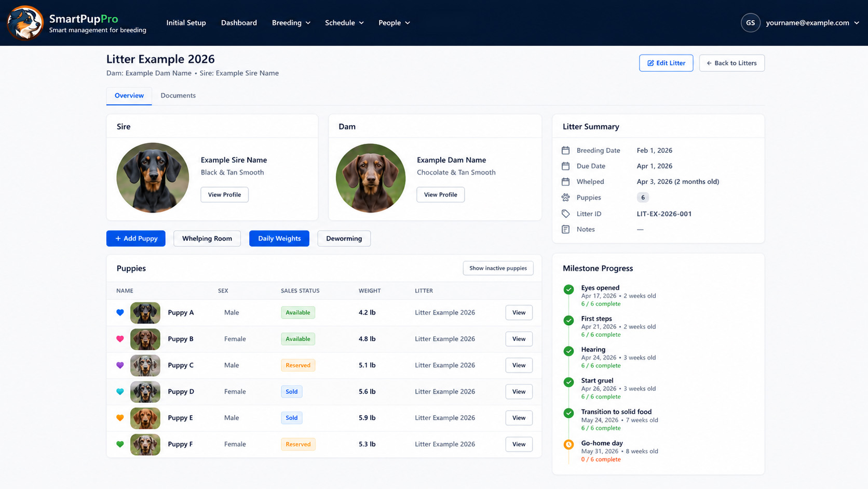View Puppy B details

(519, 339)
